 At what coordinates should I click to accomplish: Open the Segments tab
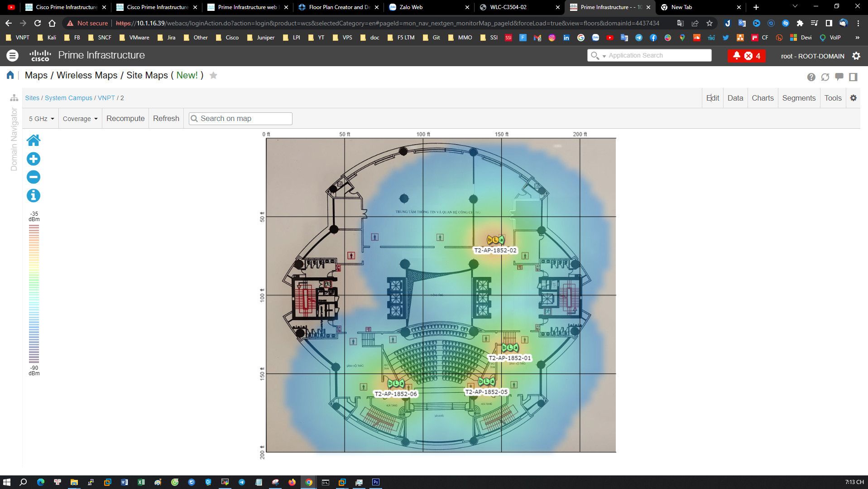[799, 98]
